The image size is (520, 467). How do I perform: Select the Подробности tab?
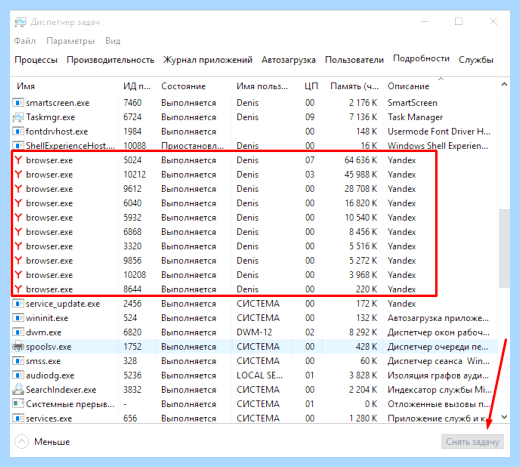point(421,59)
